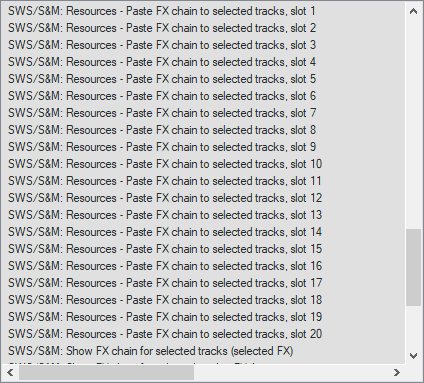Viewport: 424px width, 383px height.
Task: Click the horizontal scrollbar right arrow
Action: 397,372
